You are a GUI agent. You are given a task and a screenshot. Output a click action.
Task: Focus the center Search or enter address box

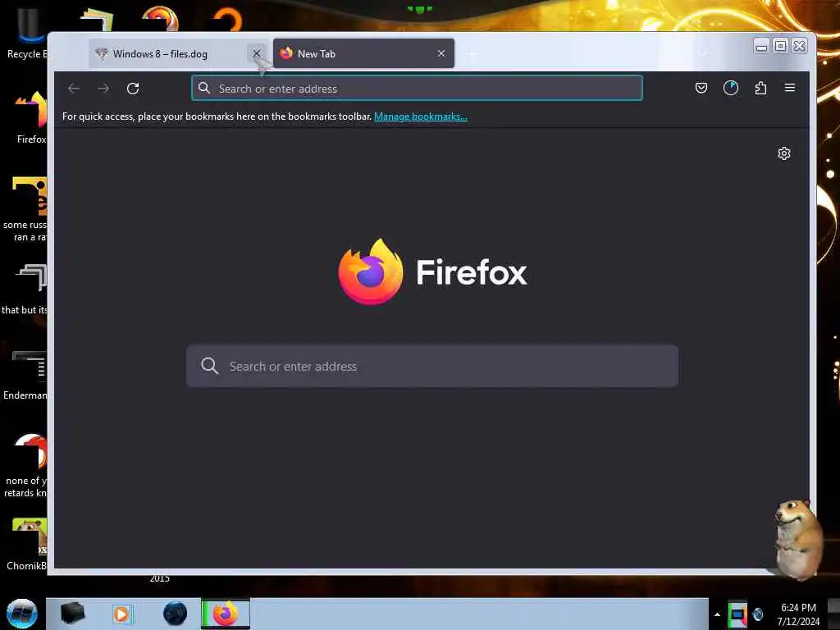[x=432, y=366]
